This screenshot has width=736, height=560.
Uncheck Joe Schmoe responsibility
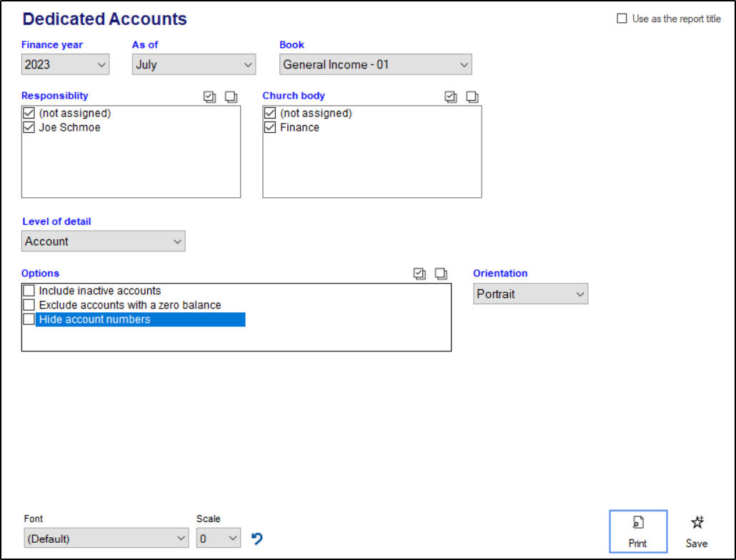click(29, 128)
